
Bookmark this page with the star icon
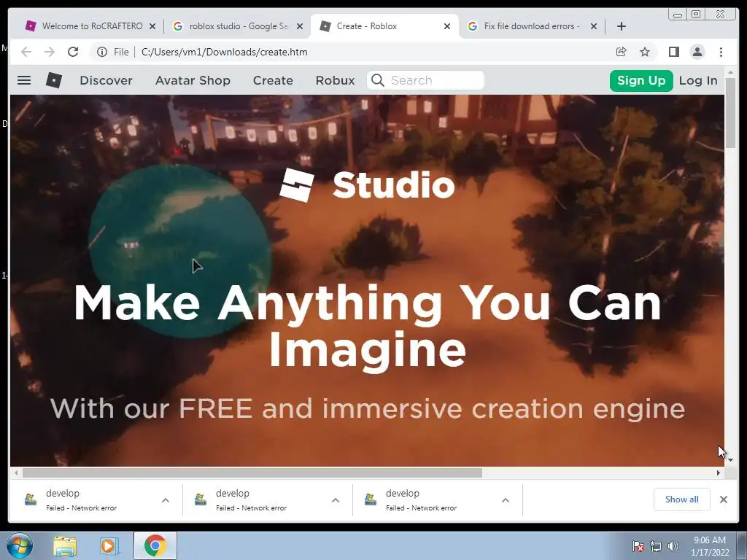pos(645,52)
